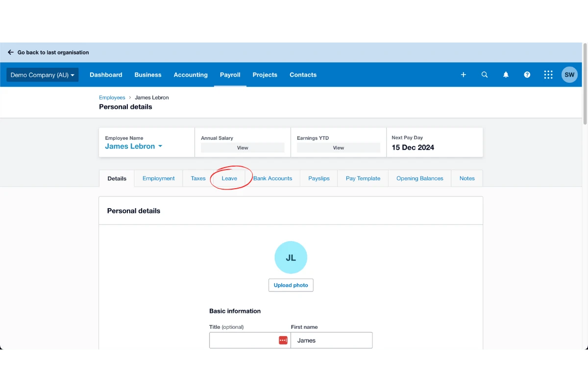Click View under Earnings YTD
This screenshot has height=392, width=588.
(x=339, y=147)
